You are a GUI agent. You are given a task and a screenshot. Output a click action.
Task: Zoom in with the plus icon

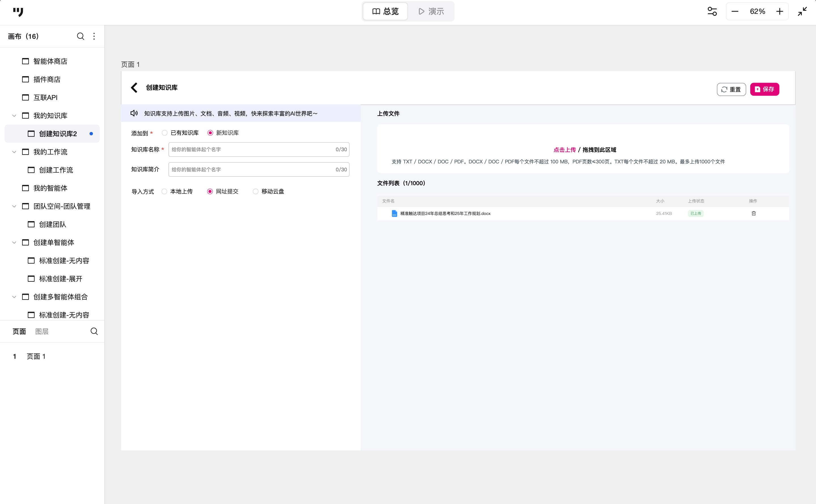[x=779, y=11]
